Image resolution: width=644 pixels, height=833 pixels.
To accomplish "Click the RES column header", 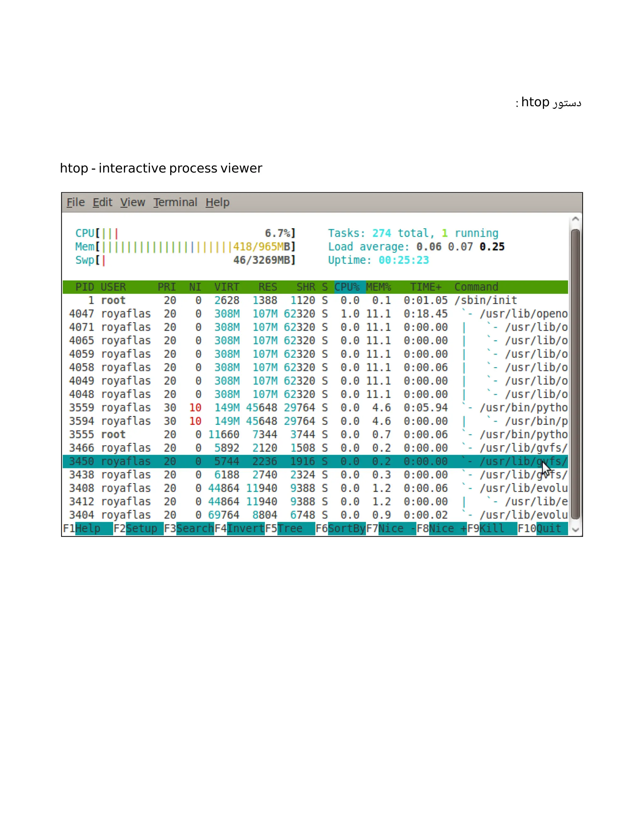I will [x=268, y=287].
